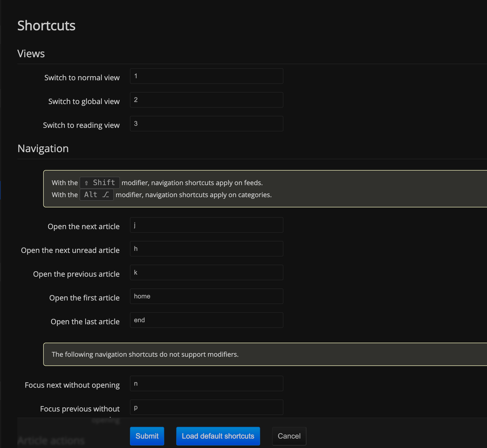
Task: Cancel the shortcuts form
Action: tap(289, 436)
